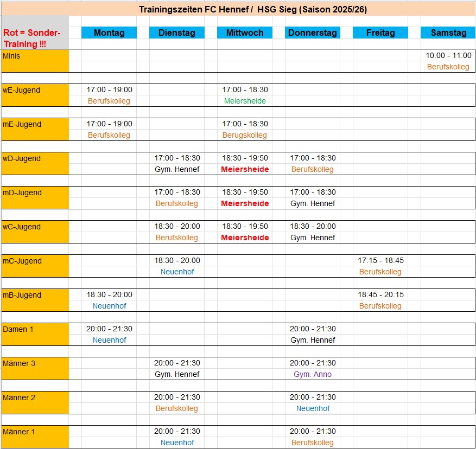This screenshot has width=476, height=449.
Task: Select the Donnerstag column header
Action: pos(313,33)
